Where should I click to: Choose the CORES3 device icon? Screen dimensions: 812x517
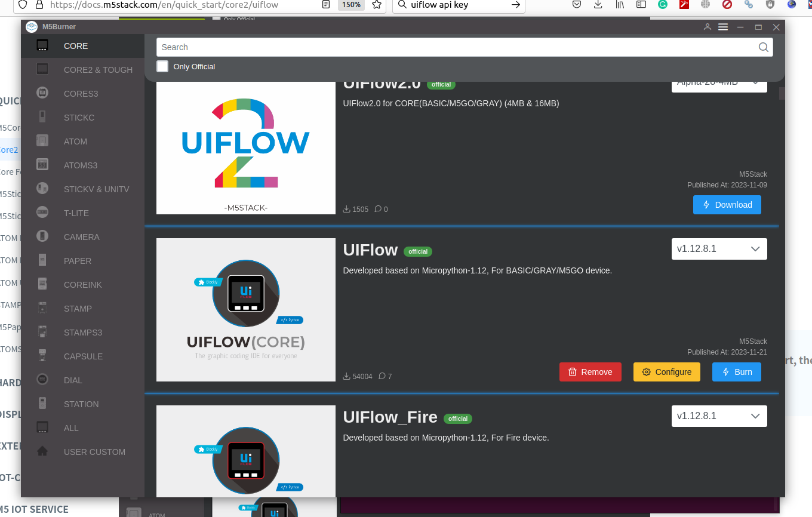tap(42, 93)
